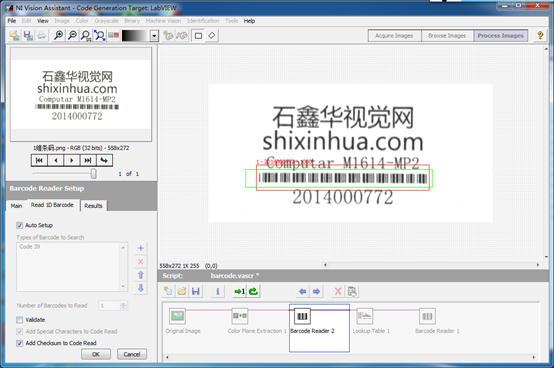The image size is (554, 368).
Task: Click the yellow Help question mark icon
Action: click(x=540, y=35)
